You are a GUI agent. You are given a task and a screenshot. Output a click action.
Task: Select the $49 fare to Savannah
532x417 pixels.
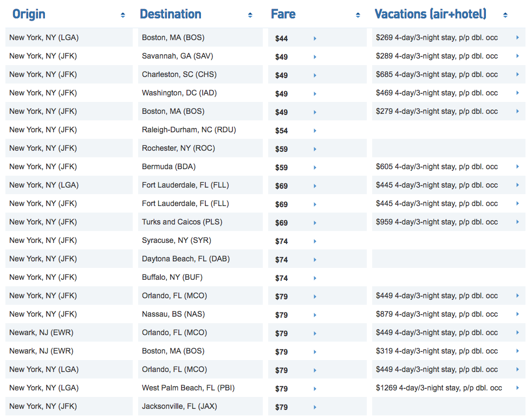point(281,57)
